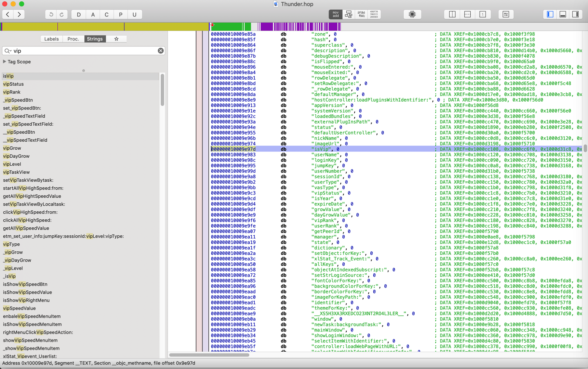Viewport: 588px width, 369px height.
Task: Select 'vipTaskView' string entry
Action: [80, 172]
